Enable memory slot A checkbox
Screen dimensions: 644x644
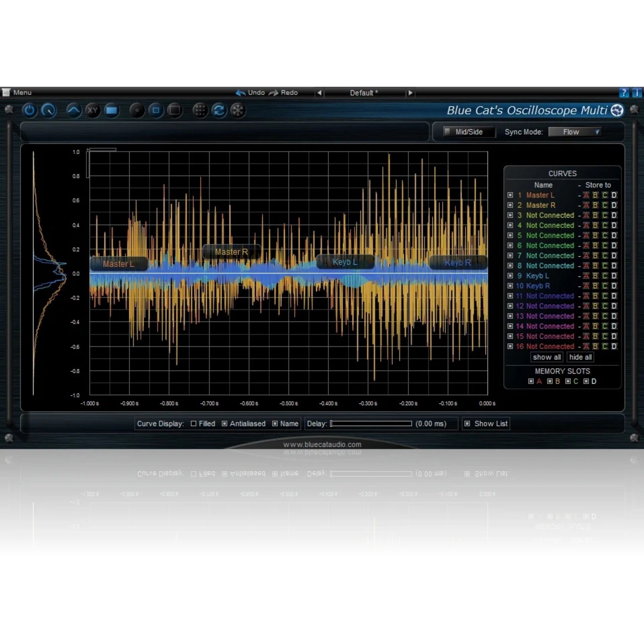(531, 382)
